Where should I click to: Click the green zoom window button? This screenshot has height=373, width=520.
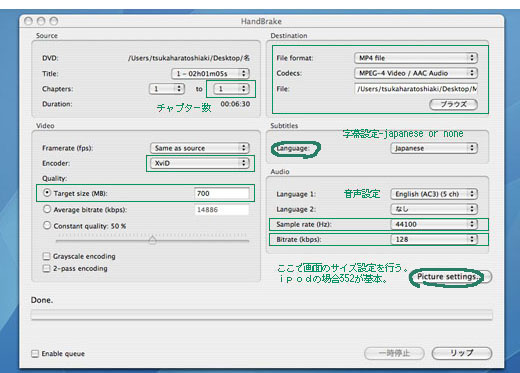coord(54,21)
